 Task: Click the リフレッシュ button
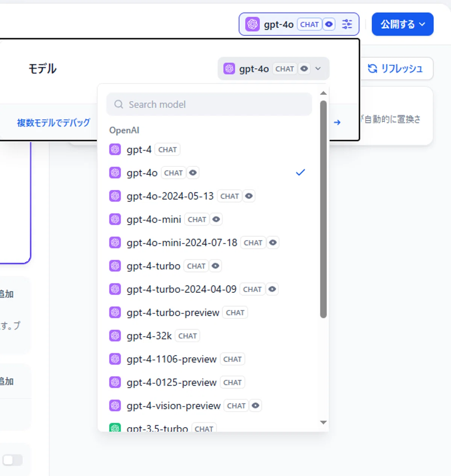pyautogui.click(x=397, y=68)
